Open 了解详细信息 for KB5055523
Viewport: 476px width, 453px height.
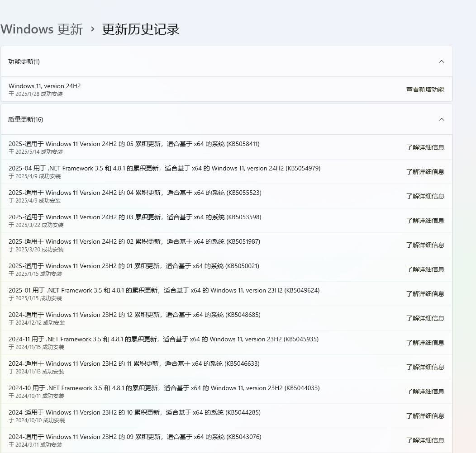[x=425, y=196]
